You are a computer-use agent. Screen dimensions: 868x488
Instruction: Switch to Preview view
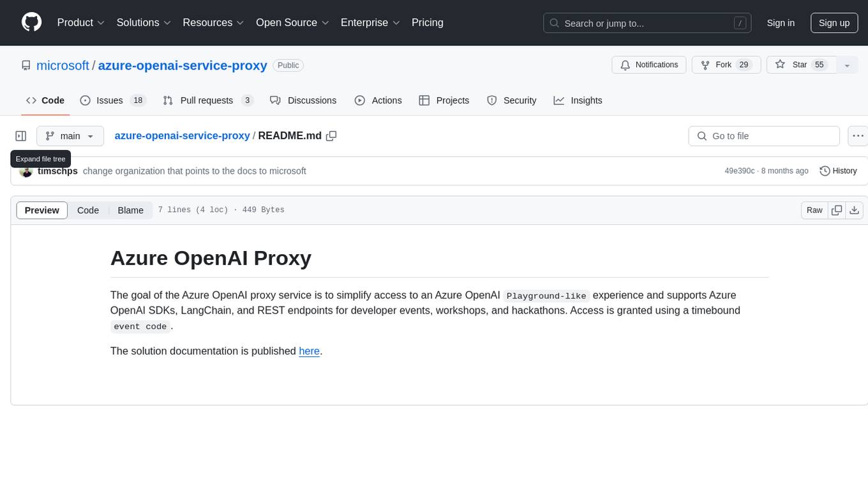[x=42, y=210]
